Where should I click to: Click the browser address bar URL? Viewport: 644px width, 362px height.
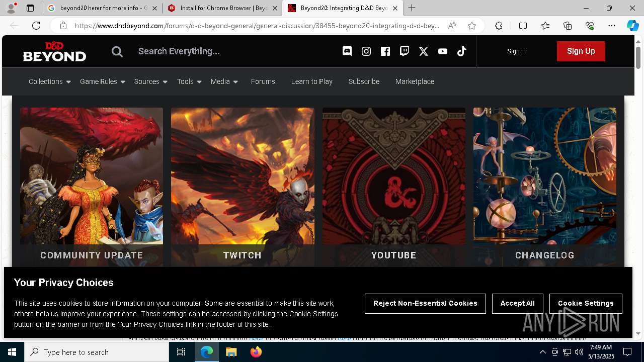[x=257, y=26]
